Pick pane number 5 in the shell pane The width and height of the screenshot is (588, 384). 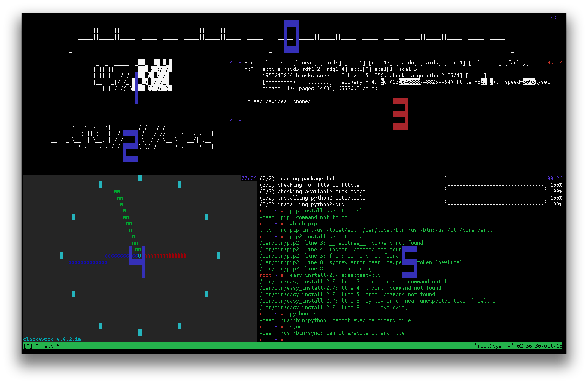pyautogui.click(x=409, y=262)
